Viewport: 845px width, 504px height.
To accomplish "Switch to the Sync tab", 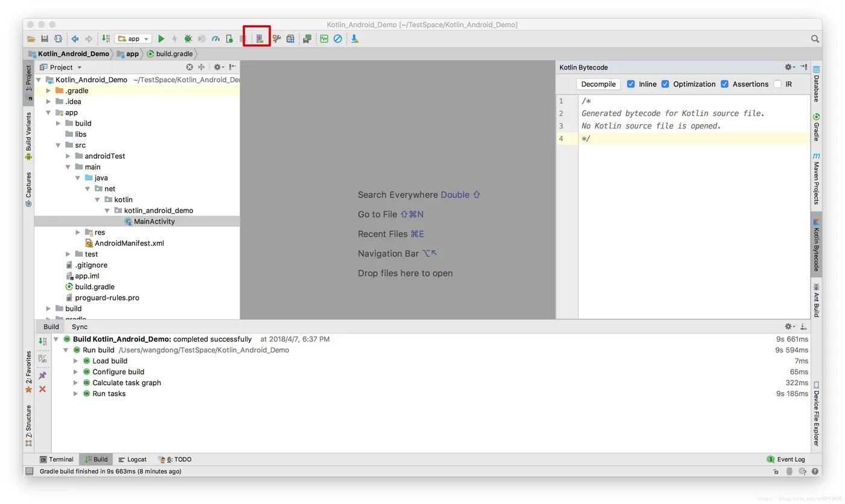I will click(80, 327).
